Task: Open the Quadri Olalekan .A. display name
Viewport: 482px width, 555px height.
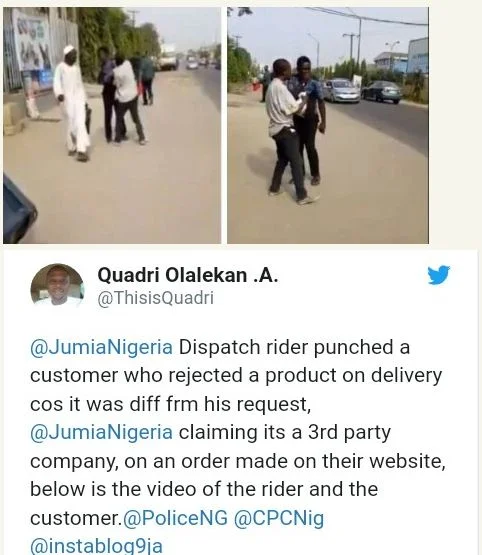Action: [188, 275]
